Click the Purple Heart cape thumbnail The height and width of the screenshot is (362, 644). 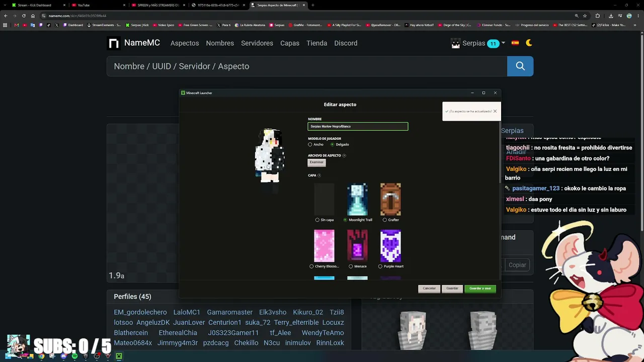coord(390,246)
